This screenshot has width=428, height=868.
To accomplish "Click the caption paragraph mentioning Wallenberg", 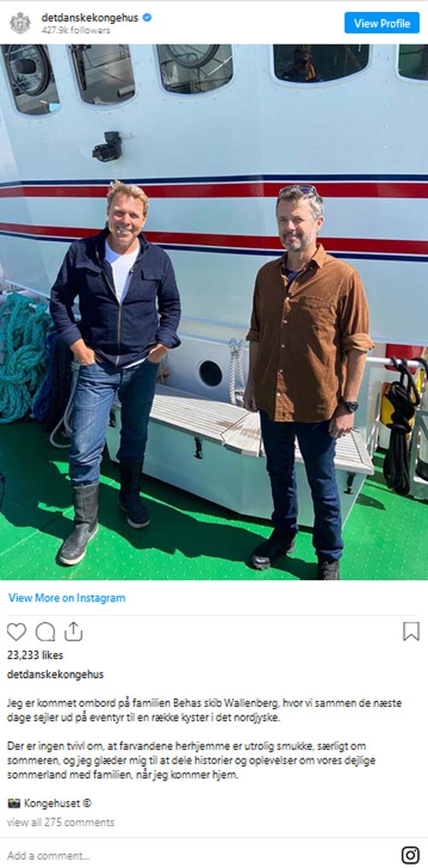I will tap(205, 710).
